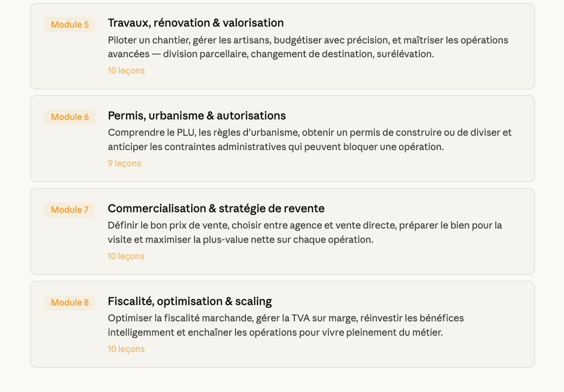
Task: Select the 'Comprendre le PLU' description text
Action: [310, 140]
